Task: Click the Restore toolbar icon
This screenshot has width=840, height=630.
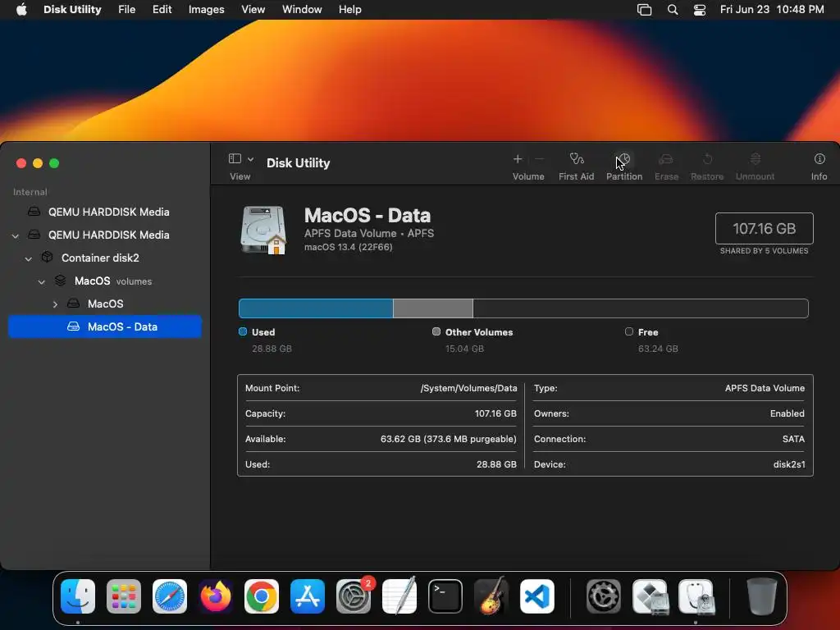Action: [x=707, y=159]
